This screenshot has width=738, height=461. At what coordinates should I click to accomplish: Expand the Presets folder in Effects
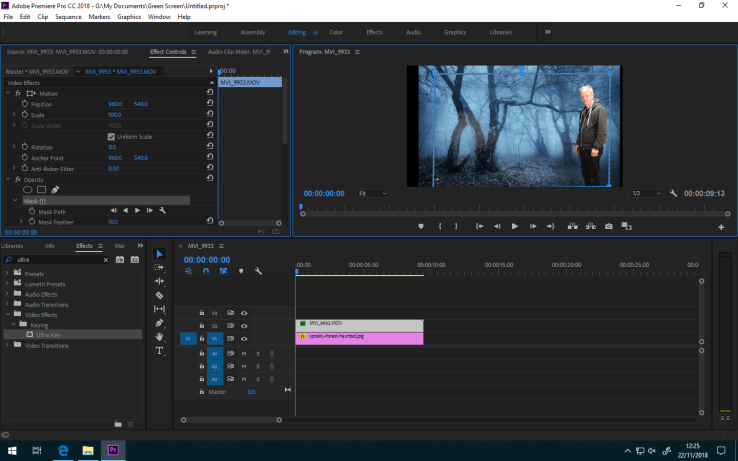pyautogui.click(x=7, y=273)
